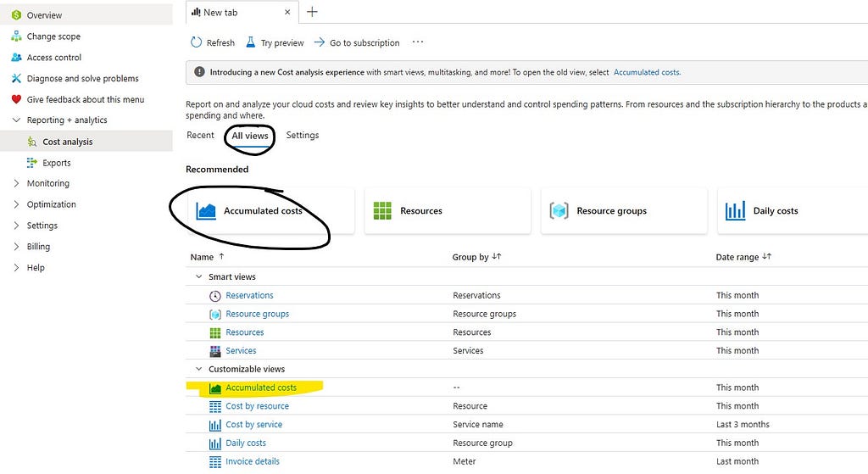This screenshot has height=474, width=868.
Task: Click the Change scope icon
Action: (16, 36)
